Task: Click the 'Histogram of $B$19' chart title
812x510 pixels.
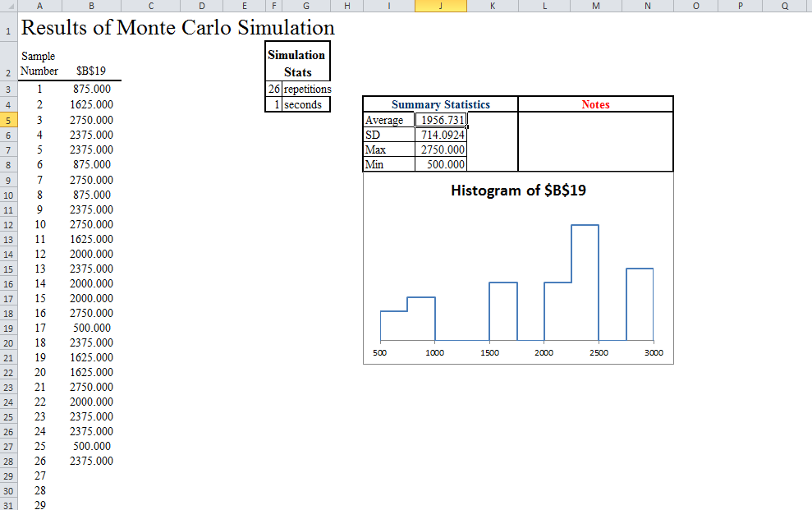Action: [x=518, y=191]
